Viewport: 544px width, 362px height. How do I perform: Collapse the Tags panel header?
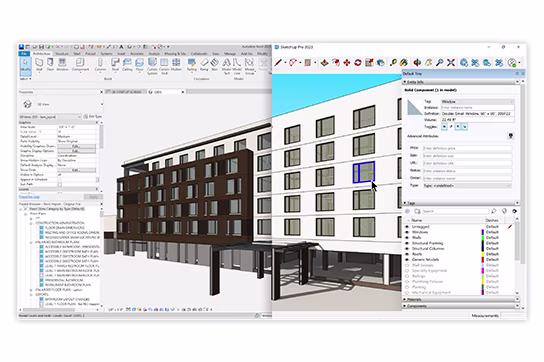tap(460, 203)
